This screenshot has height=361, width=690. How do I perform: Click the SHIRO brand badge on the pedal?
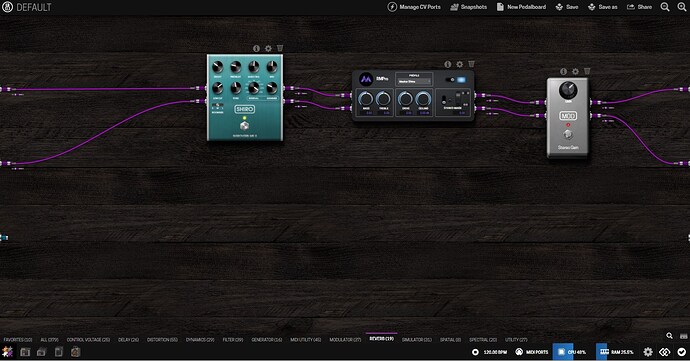244,109
